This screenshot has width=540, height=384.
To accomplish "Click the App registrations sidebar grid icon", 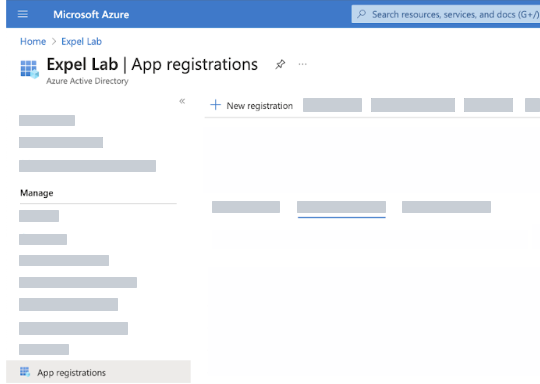I will (x=25, y=372).
